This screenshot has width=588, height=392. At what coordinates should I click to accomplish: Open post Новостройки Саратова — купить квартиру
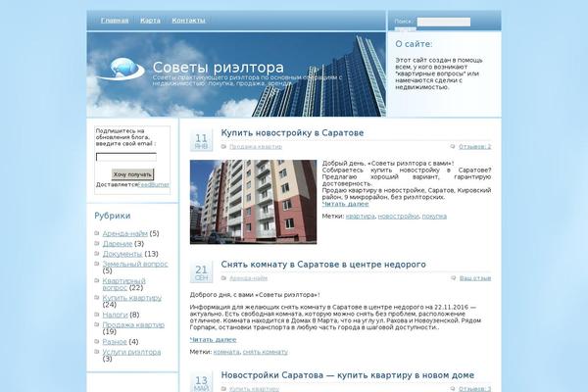tap(348, 375)
